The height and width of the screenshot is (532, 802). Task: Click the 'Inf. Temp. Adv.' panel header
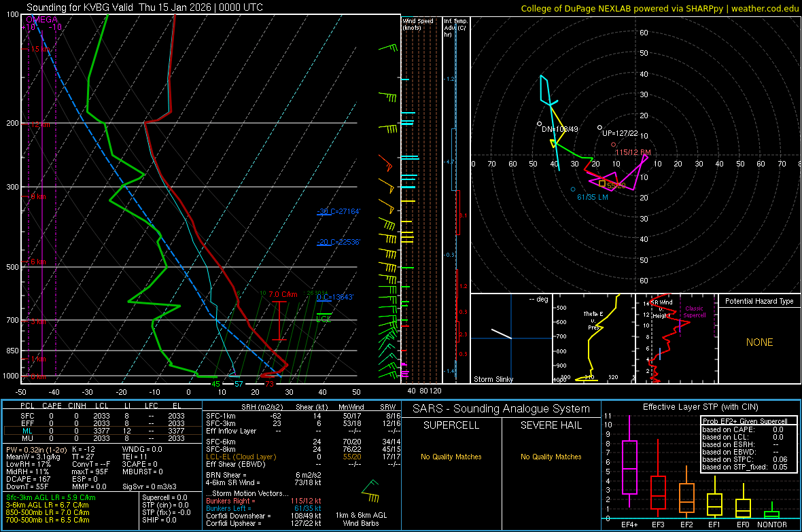coord(455,28)
